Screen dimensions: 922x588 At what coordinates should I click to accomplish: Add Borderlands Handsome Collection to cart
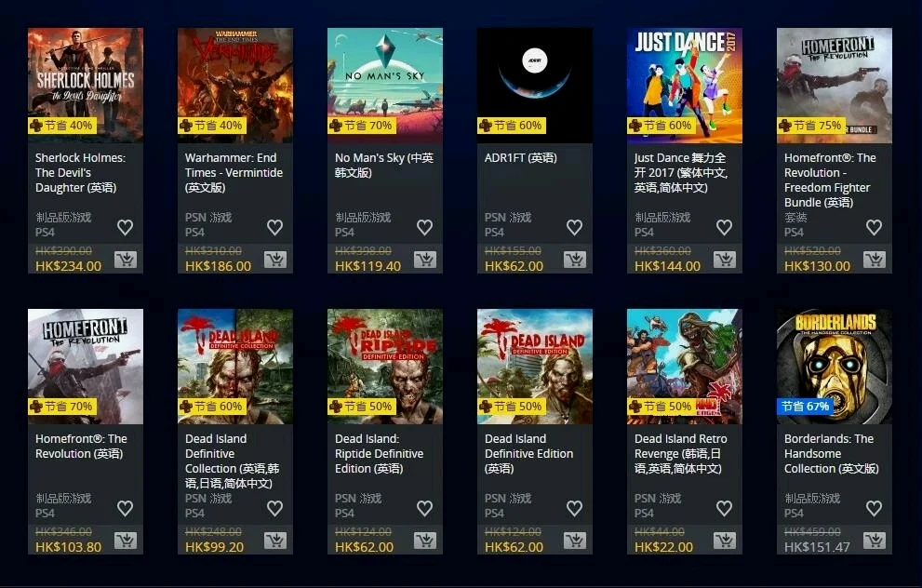click(875, 541)
